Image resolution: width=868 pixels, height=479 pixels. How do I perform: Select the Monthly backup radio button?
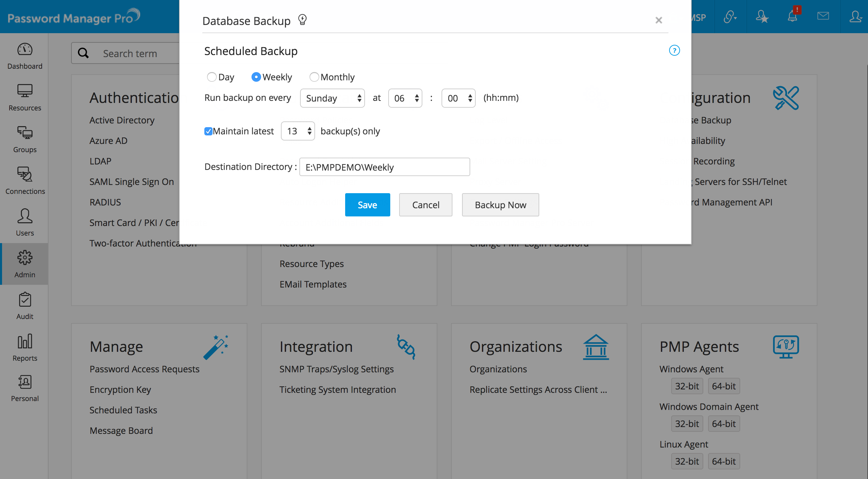pyautogui.click(x=314, y=77)
